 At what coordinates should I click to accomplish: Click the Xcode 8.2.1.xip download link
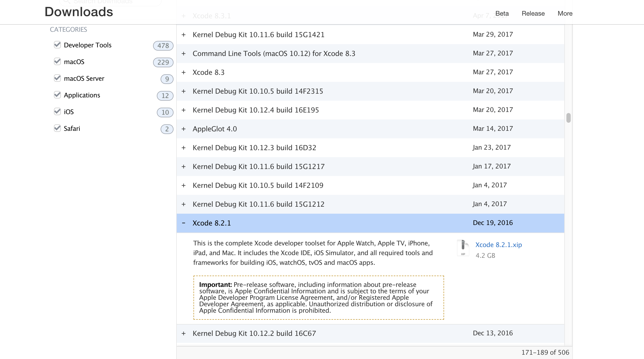498,244
